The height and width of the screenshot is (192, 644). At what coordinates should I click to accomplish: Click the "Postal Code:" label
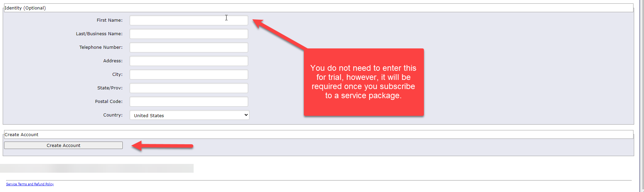point(109,102)
